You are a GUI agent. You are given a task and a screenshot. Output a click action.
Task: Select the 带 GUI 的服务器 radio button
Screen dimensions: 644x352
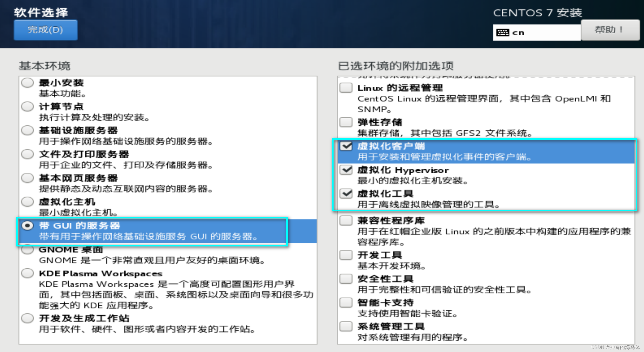point(27,226)
